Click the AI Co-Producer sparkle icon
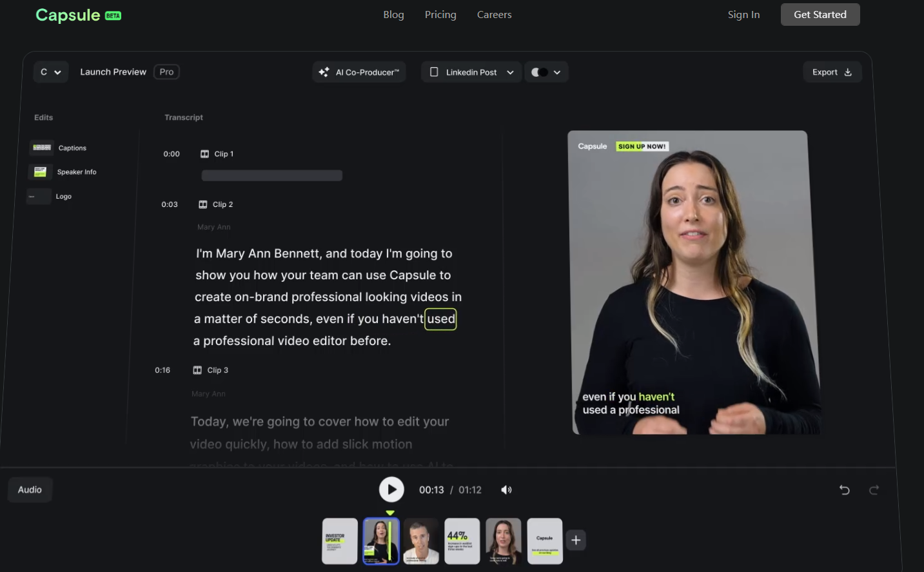 pos(324,72)
